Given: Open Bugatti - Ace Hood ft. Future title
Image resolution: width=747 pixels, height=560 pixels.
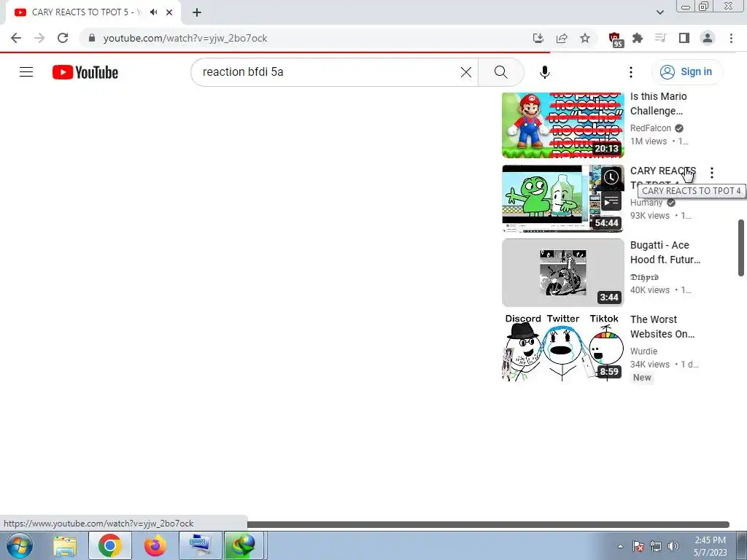Looking at the screenshot, I should (x=665, y=252).
